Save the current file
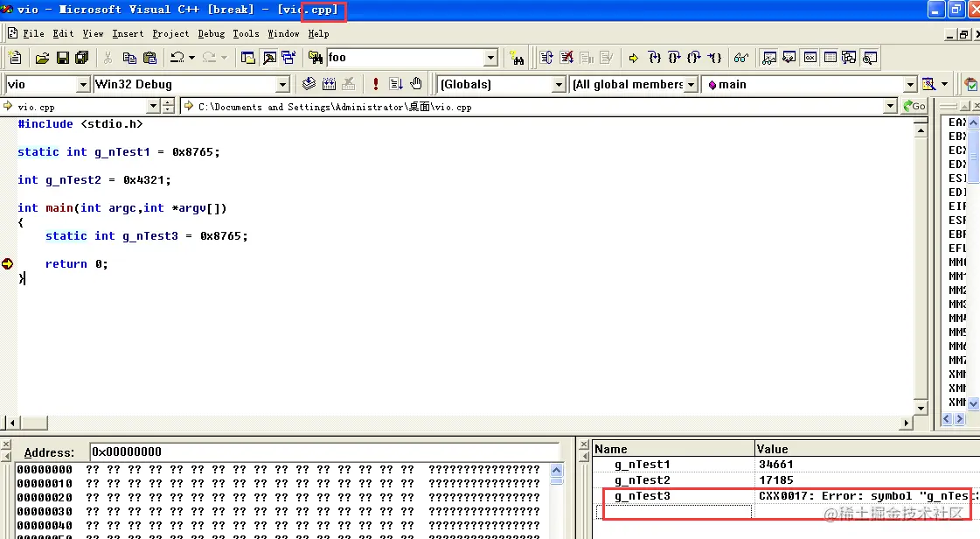Image resolution: width=980 pixels, height=539 pixels. (62, 58)
